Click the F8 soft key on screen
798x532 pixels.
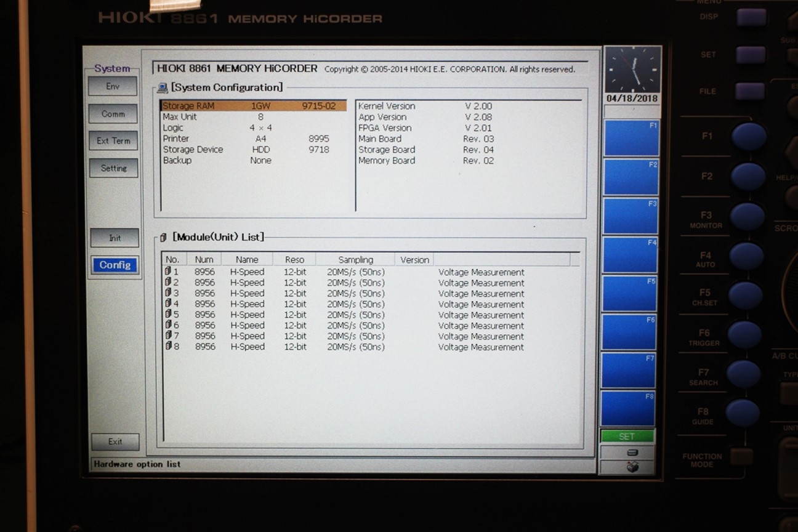pyautogui.click(x=629, y=409)
